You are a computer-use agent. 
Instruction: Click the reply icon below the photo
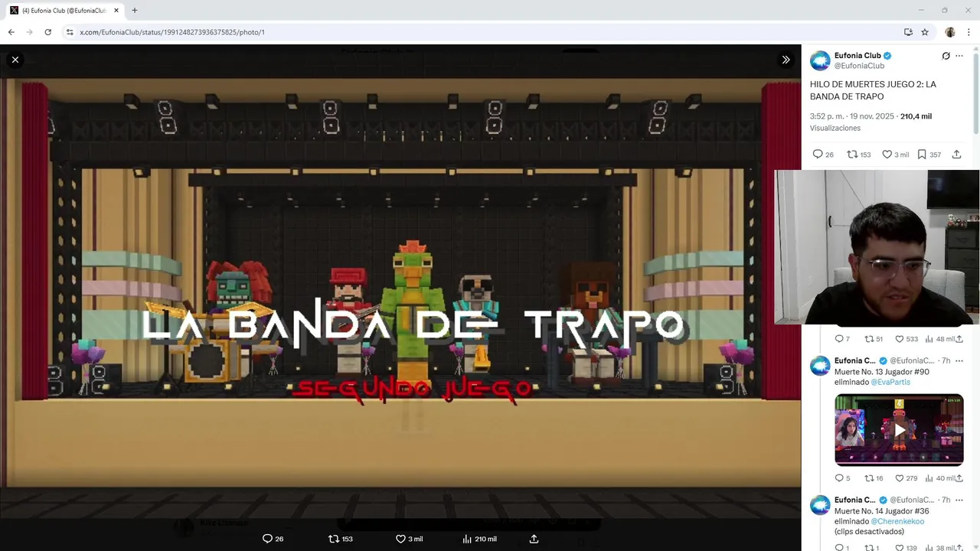click(x=267, y=539)
